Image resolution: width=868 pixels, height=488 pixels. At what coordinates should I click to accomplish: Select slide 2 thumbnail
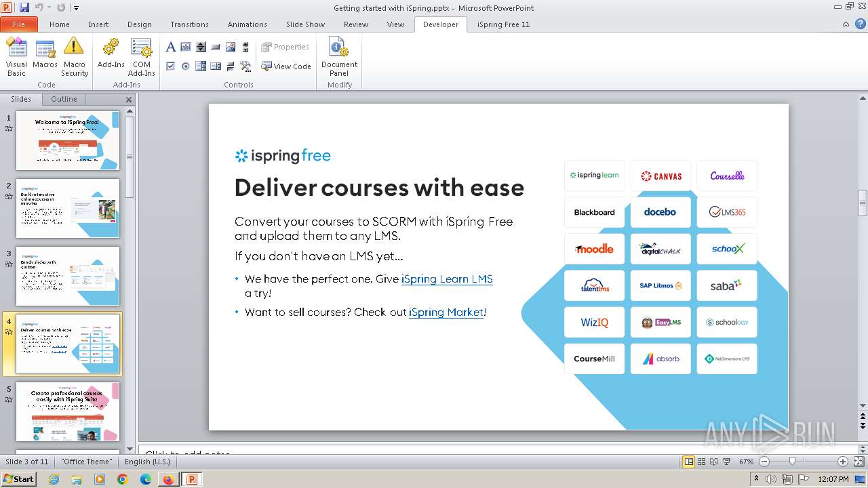pos(68,208)
